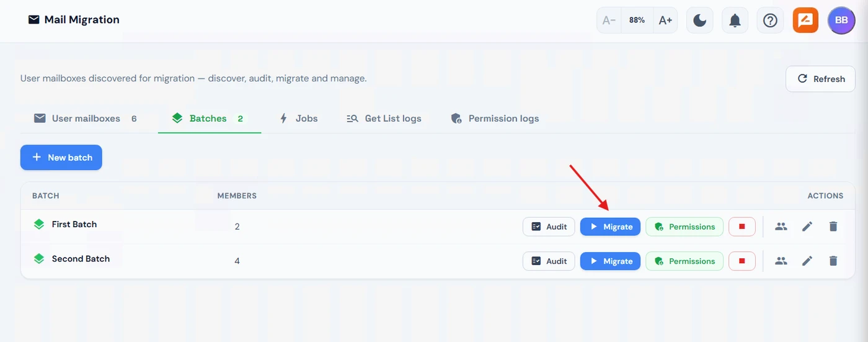
Task: Open help question mark icon
Action: pyautogui.click(x=770, y=20)
